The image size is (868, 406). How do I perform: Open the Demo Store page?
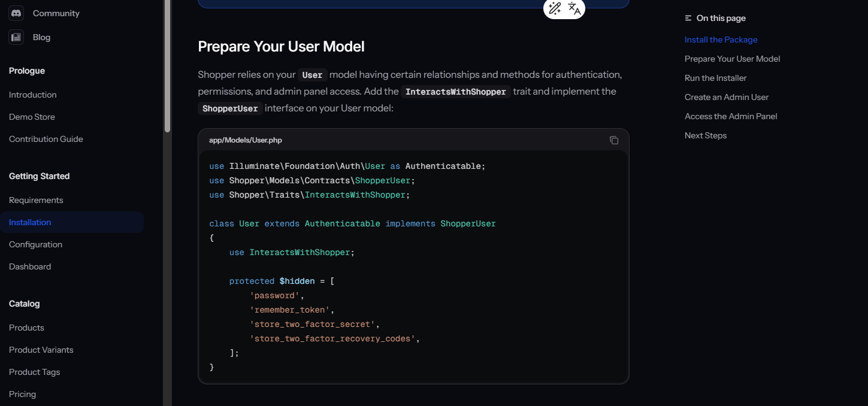(32, 117)
